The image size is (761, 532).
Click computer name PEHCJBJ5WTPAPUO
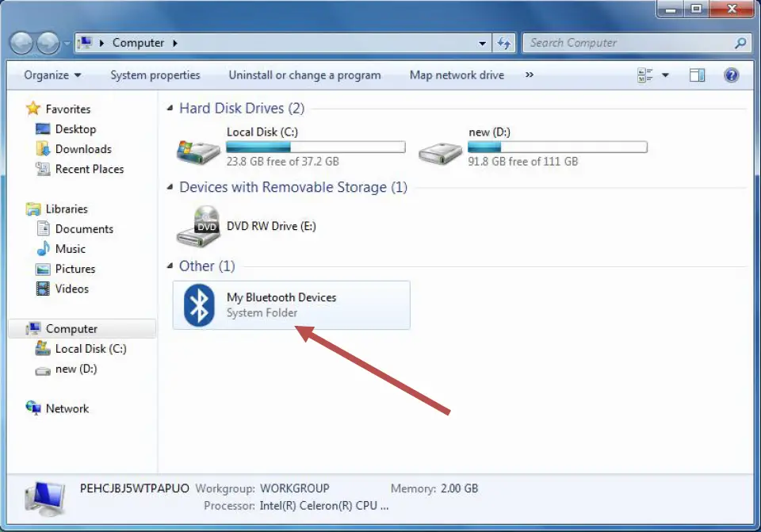coord(135,488)
